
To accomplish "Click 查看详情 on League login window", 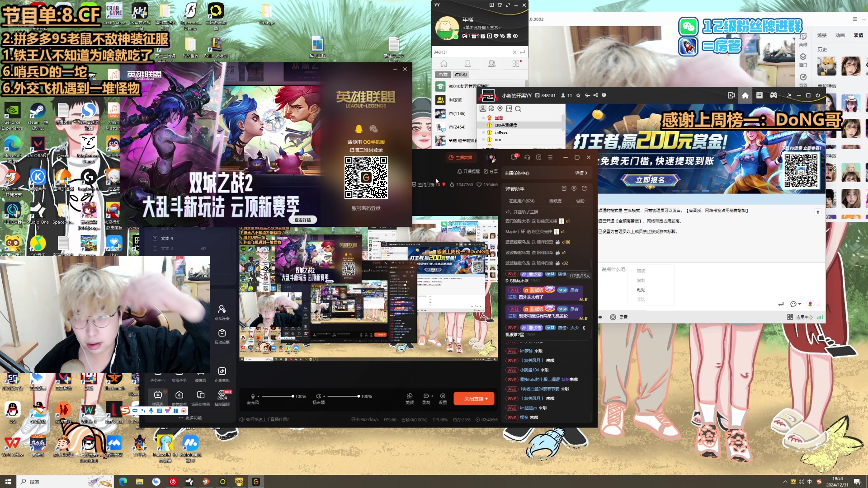I will pyautogui.click(x=303, y=220).
